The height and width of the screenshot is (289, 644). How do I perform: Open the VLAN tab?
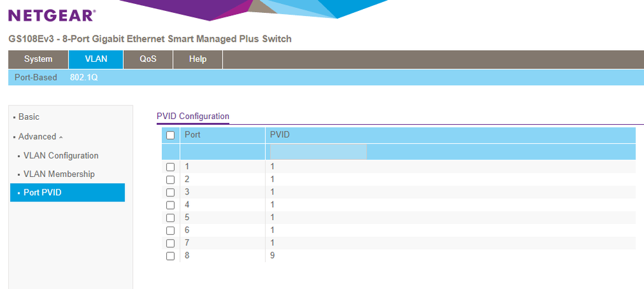coord(96,59)
